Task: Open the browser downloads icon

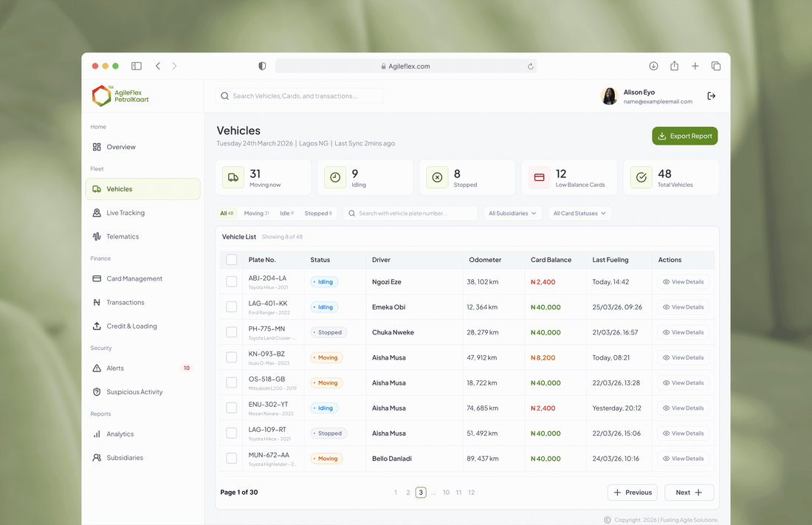Action: pos(653,66)
